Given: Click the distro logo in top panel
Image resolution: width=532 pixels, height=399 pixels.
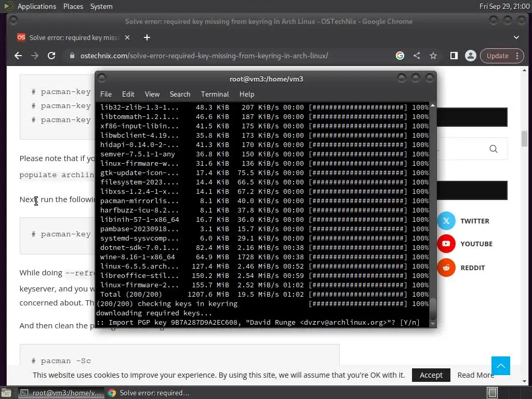Looking at the screenshot, I should click(x=8, y=6).
